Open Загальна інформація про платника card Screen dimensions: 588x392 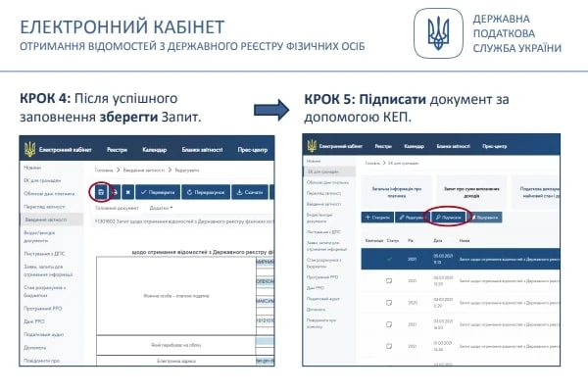[396, 192]
